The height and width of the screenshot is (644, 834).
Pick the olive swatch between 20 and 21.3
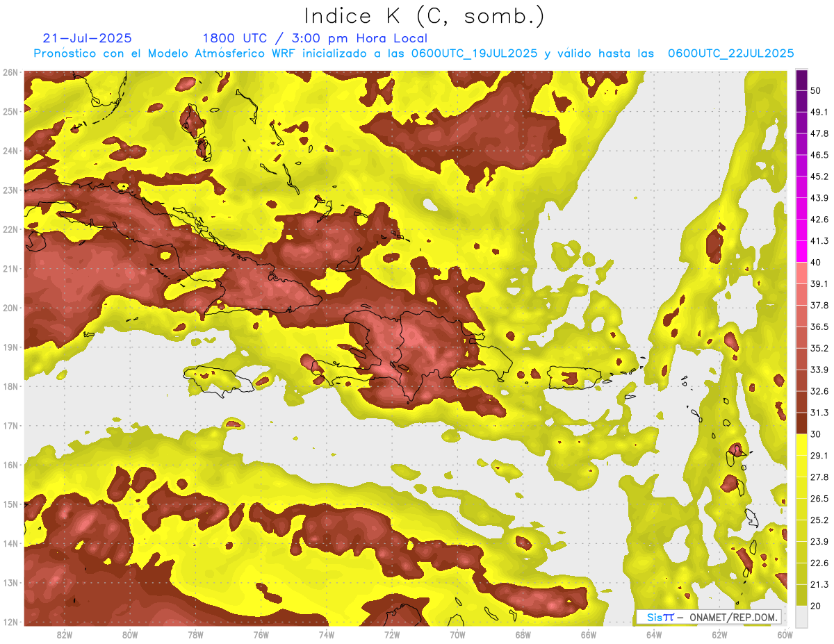pos(801,596)
